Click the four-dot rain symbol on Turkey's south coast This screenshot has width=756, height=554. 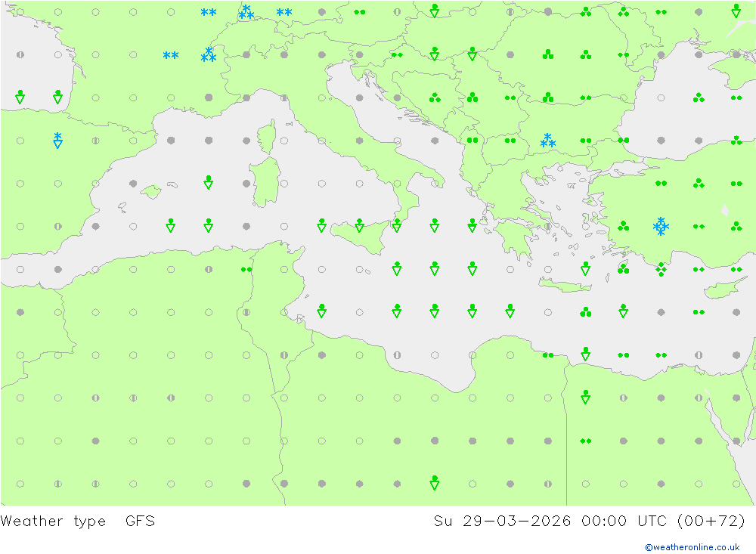(x=661, y=270)
